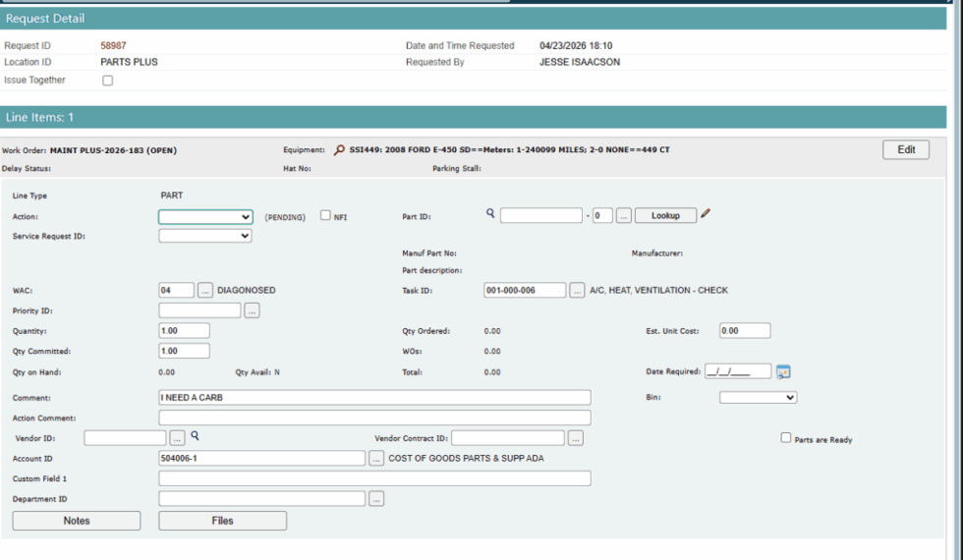Click the WAC field containing 04
The width and height of the screenshot is (963, 560).
176,291
